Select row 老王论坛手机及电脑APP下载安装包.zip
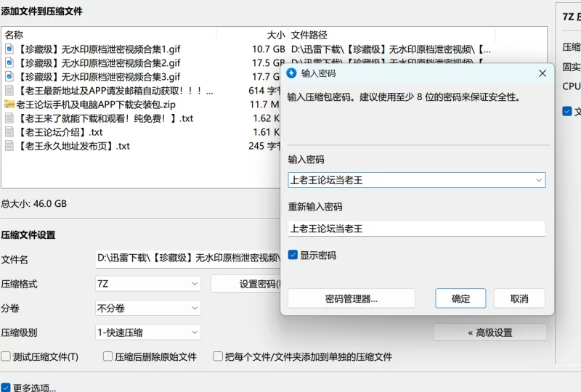Image resolution: width=581 pixels, height=392 pixels. point(141,104)
